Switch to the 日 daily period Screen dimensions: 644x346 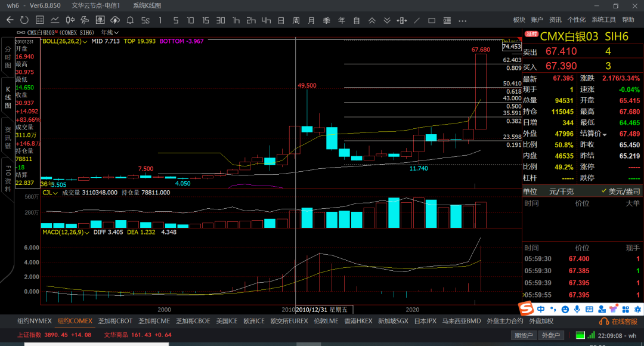point(281,20)
